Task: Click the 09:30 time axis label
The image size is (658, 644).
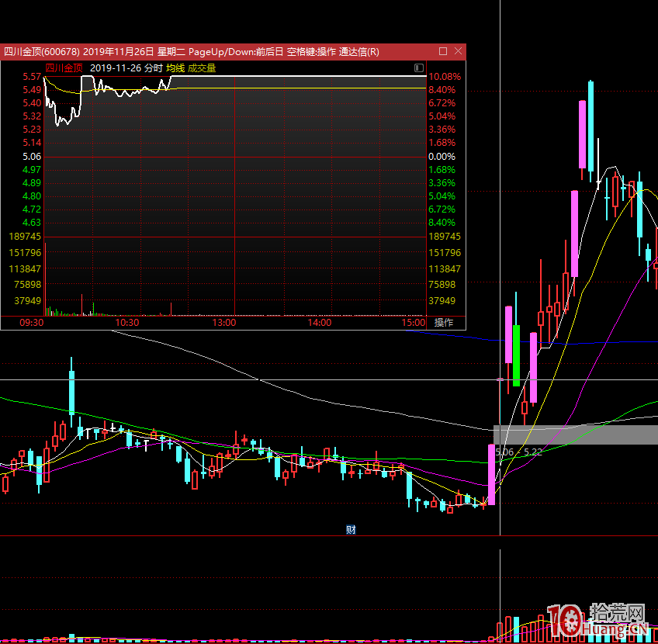Action: [32, 323]
